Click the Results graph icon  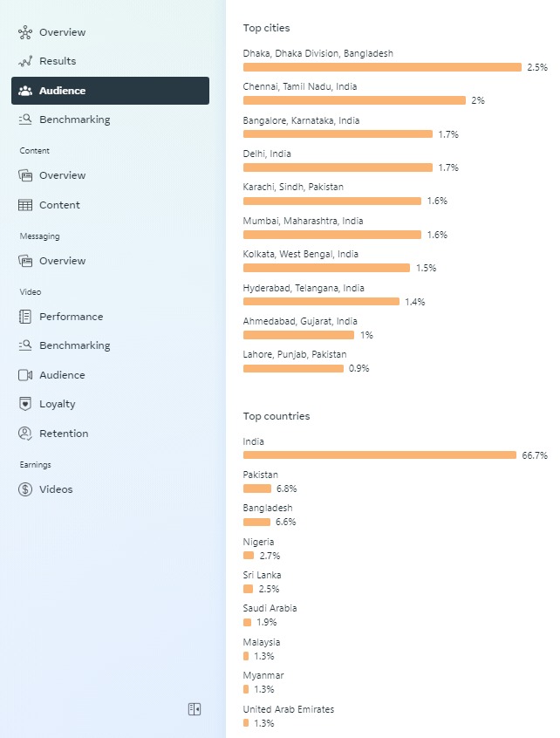coord(25,61)
